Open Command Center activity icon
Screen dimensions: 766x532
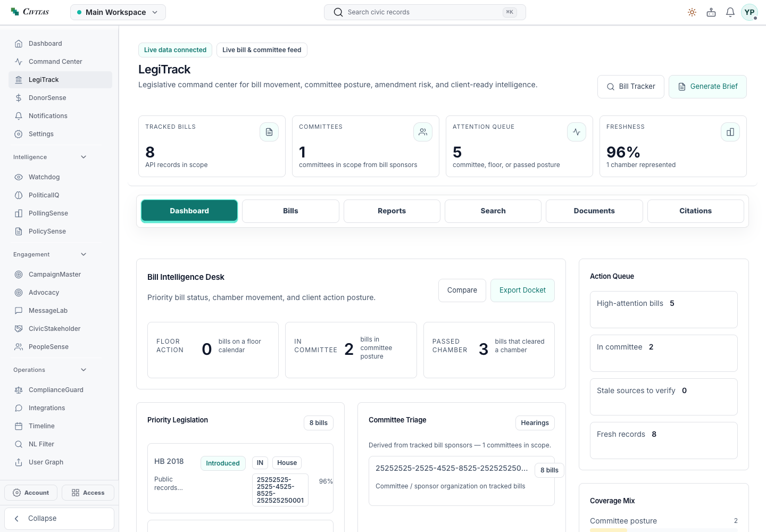pyautogui.click(x=19, y=62)
